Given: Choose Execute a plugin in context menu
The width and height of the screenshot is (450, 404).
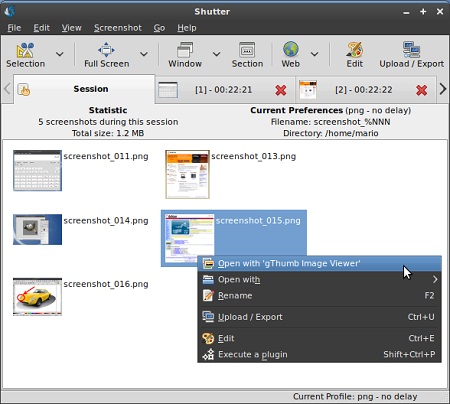Looking at the screenshot, I should [319, 354].
